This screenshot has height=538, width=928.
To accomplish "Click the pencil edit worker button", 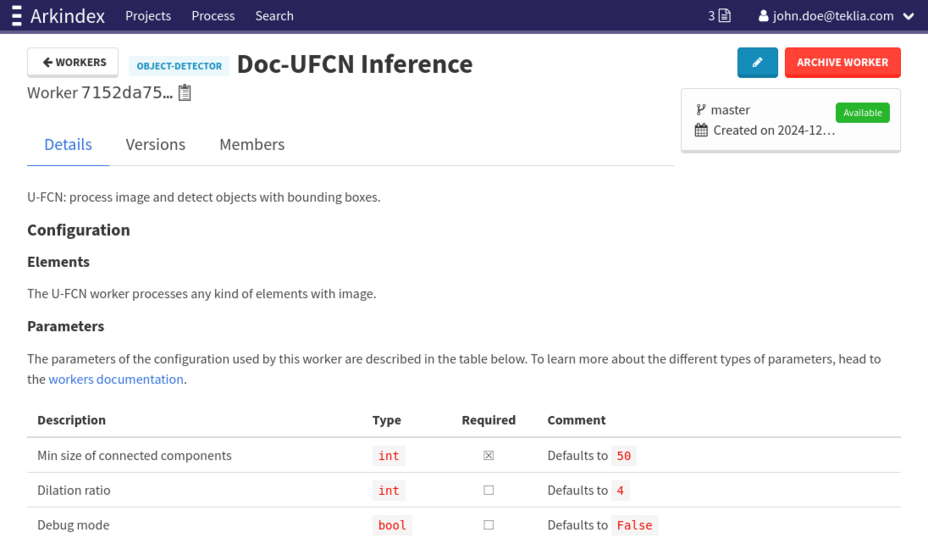I will point(758,62).
